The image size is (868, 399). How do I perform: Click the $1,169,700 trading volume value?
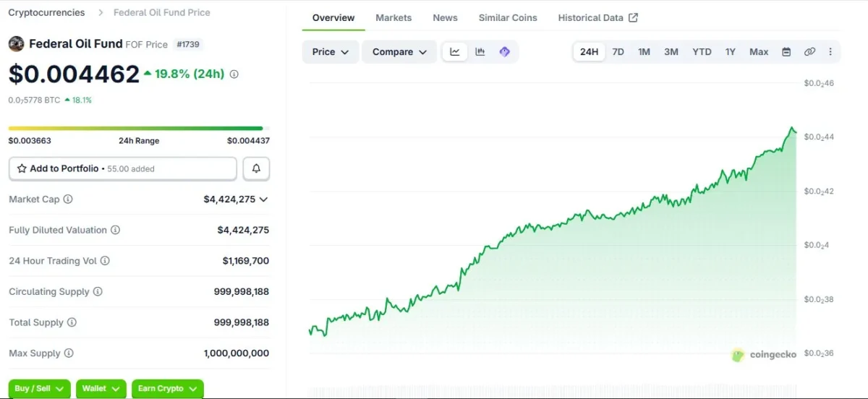pyautogui.click(x=246, y=261)
